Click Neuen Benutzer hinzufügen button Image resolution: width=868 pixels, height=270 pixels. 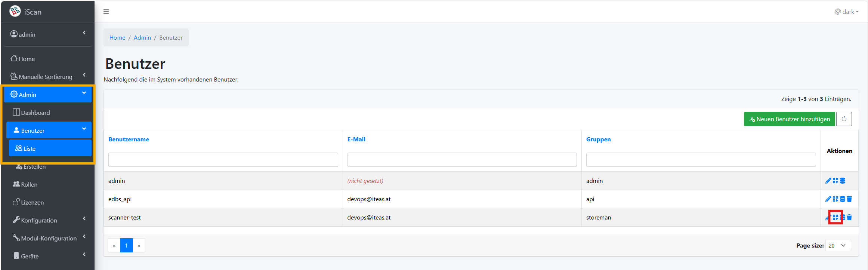(x=789, y=119)
